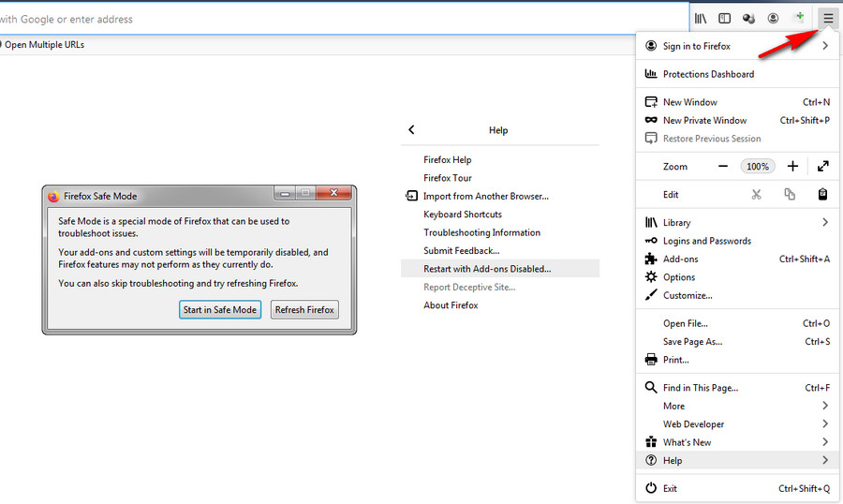Click the Cut scissors icon
This screenshot has width=843, height=504.
pyautogui.click(x=757, y=194)
